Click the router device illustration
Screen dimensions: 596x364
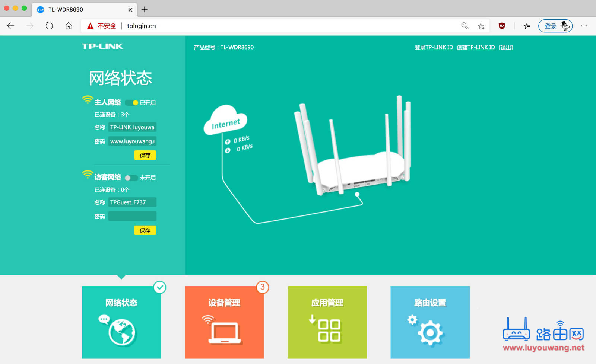(x=353, y=146)
